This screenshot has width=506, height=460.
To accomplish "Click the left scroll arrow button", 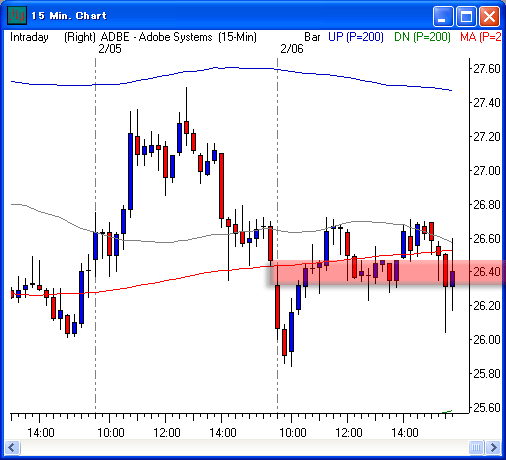I will [13, 447].
